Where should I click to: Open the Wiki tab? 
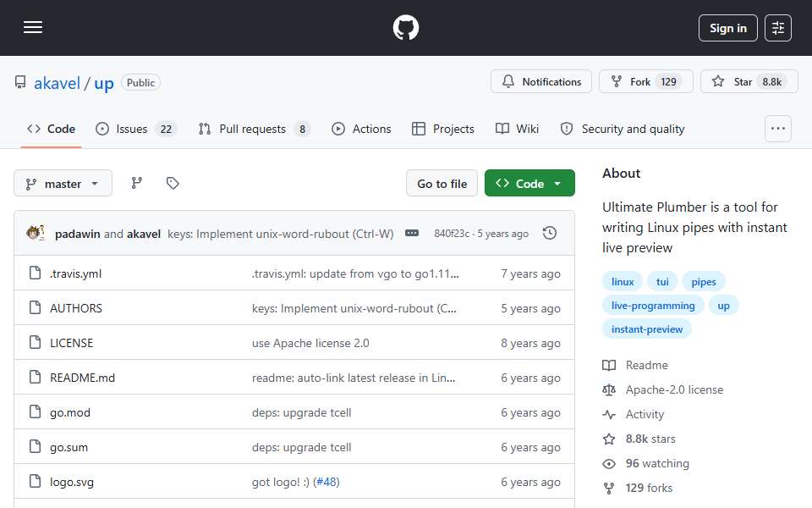(x=517, y=129)
